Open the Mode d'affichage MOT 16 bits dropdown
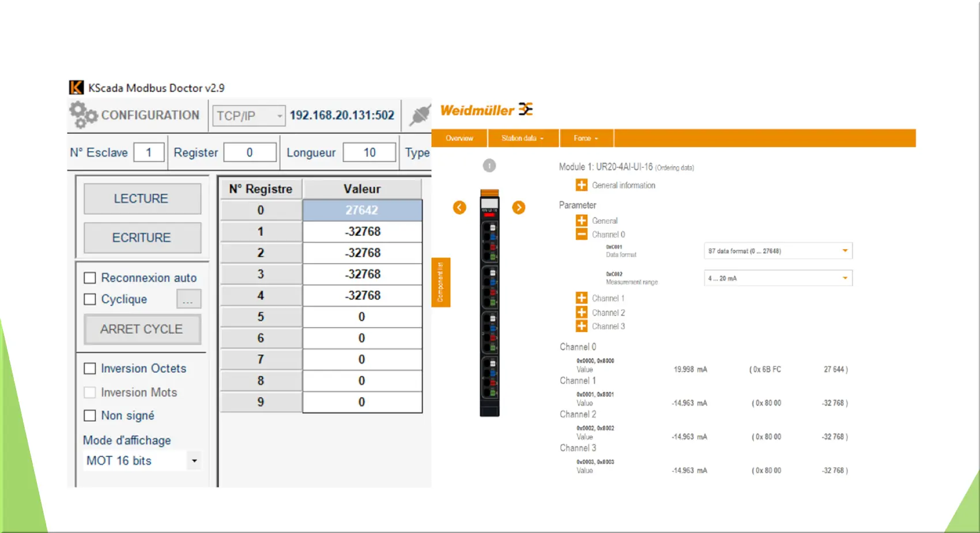Image resolution: width=980 pixels, height=533 pixels. coord(142,460)
